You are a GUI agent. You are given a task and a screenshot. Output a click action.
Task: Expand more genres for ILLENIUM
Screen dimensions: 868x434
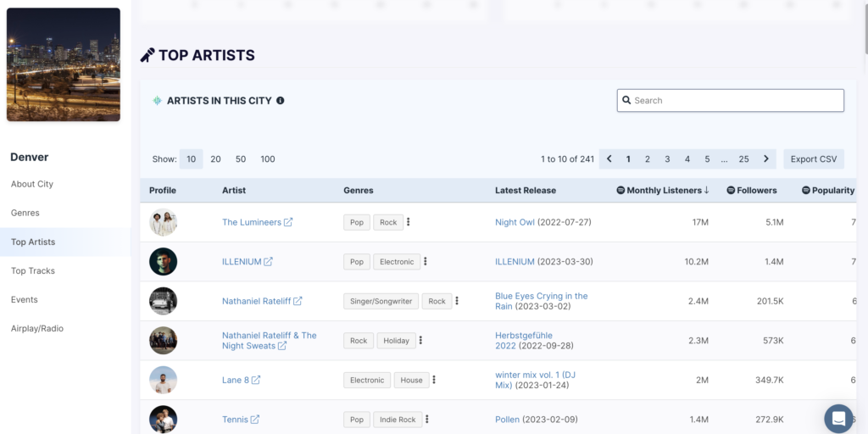point(426,261)
